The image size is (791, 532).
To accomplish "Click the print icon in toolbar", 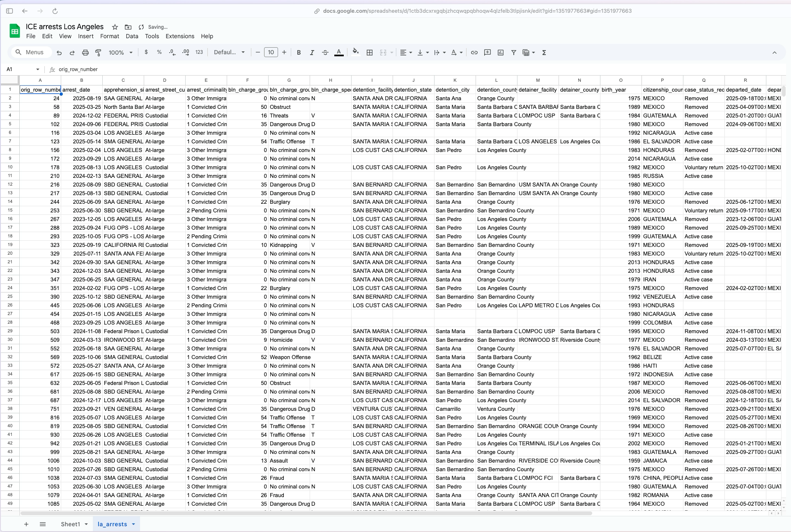I will 85,53.
